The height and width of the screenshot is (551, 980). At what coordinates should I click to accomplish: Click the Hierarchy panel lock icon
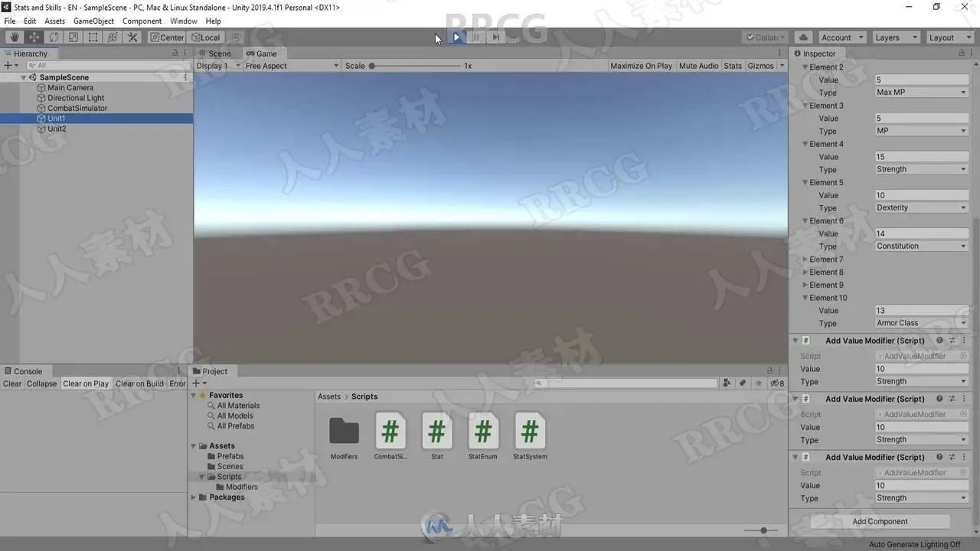[x=175, y=53]
